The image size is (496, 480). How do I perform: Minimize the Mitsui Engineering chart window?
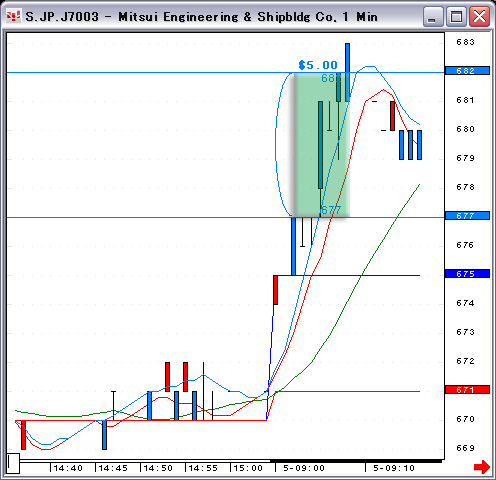(433, 17)
